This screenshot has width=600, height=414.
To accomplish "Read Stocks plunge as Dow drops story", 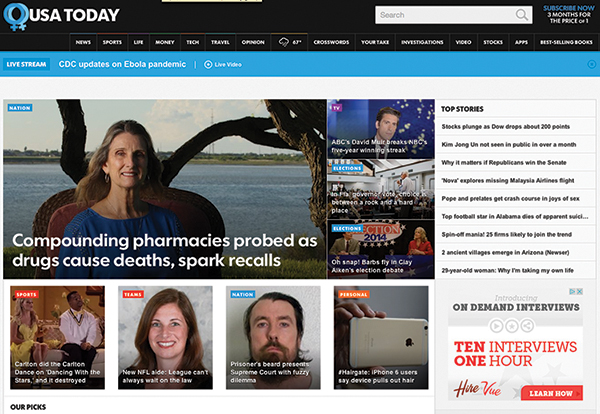I will [x=505, y=127].
